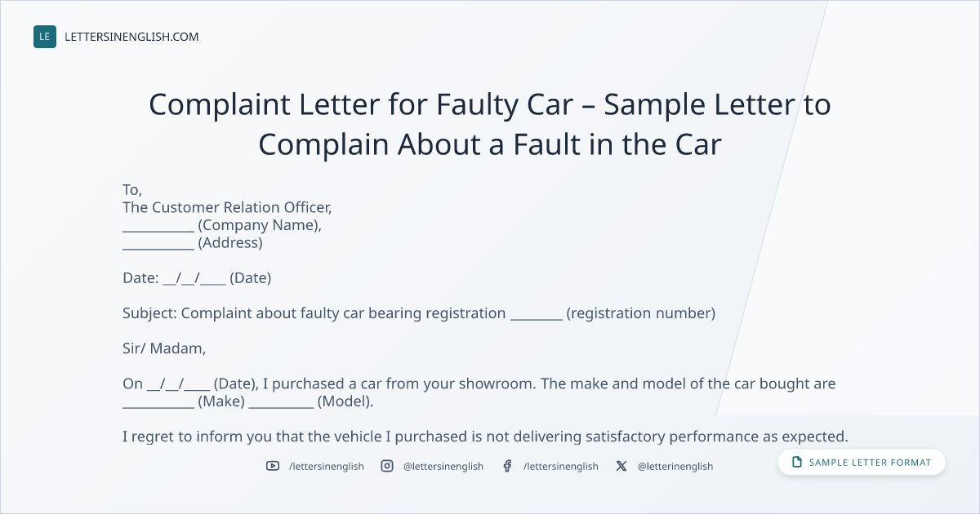Image resolution: width=980 pixels, height=514 pixels.
Task: Click the YouTube icon
Action: click(273, 466)
